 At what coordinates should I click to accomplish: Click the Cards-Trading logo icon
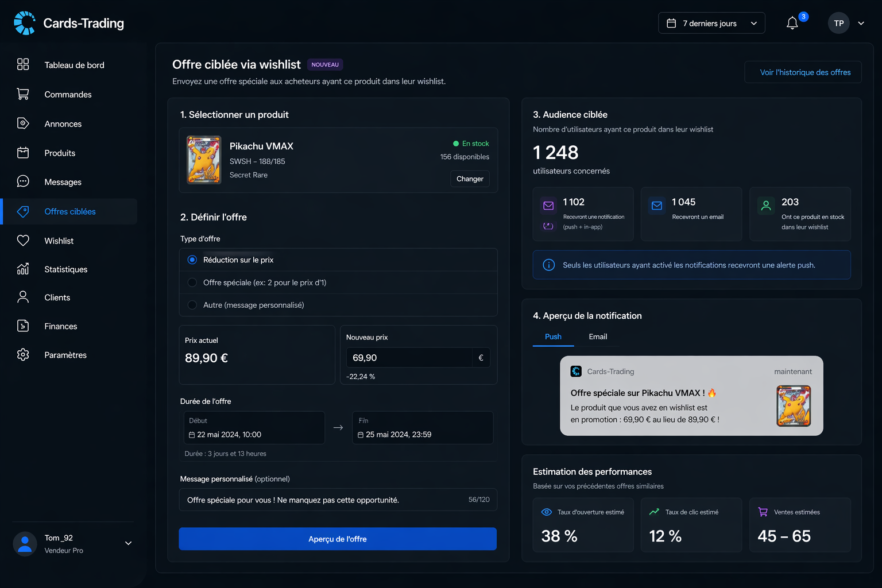point(25,23)
